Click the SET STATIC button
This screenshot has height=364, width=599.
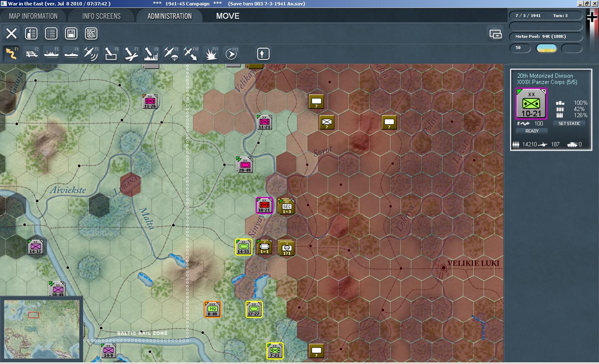click(569, 123)
